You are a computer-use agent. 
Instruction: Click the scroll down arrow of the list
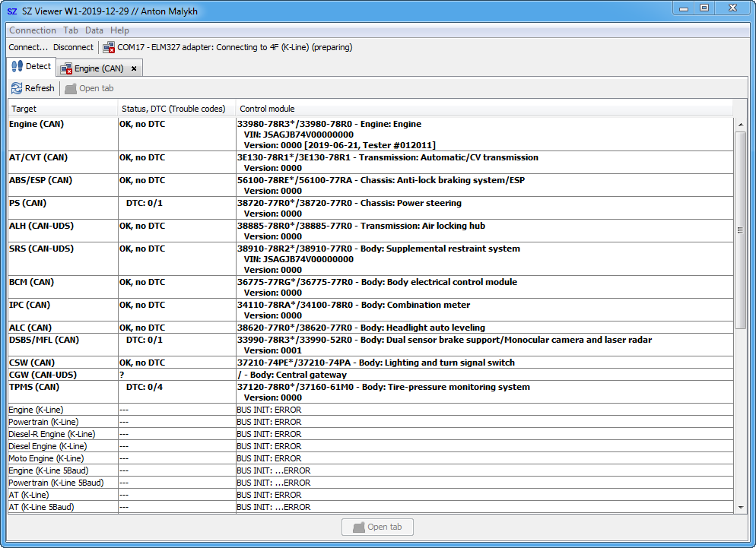[740, 507]
